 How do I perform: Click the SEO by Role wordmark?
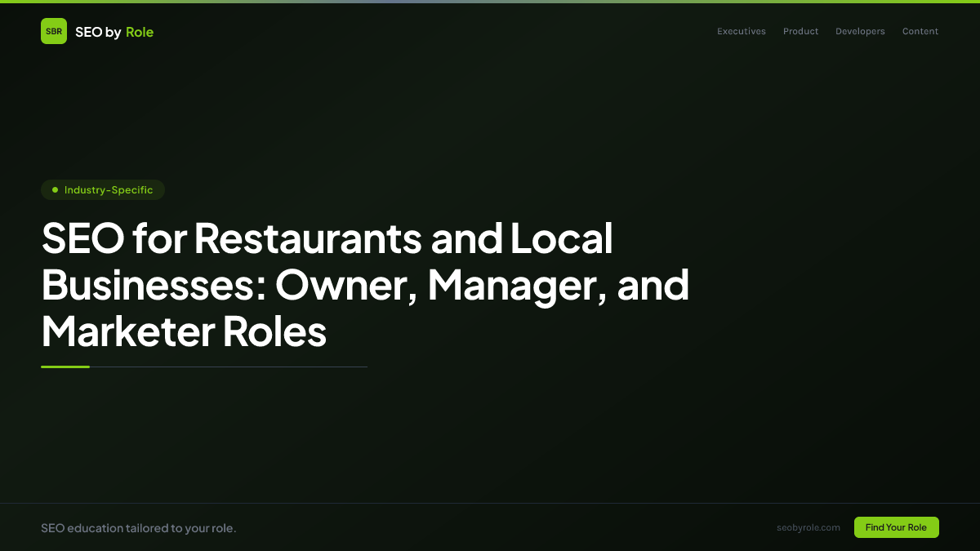click(x=114, y=32)
